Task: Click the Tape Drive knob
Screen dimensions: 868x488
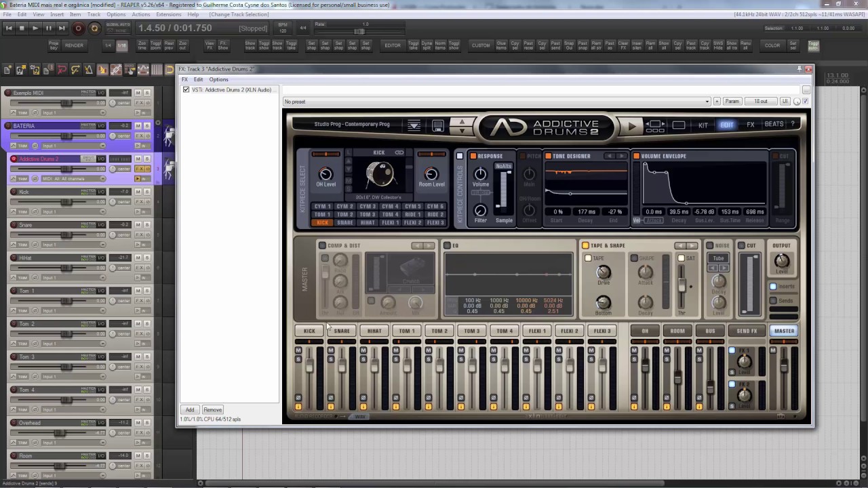Action: click(x=603, y=272)
